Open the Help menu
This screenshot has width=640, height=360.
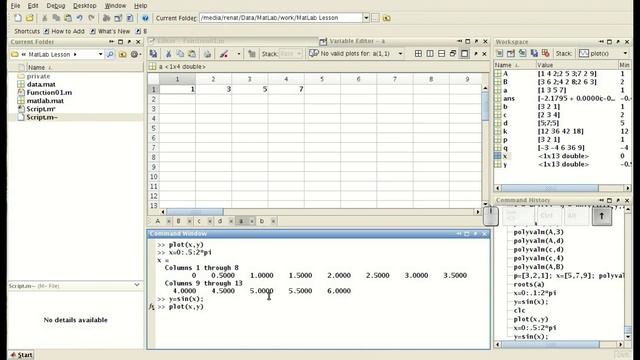pyautogui.click(x=140, y=6)
